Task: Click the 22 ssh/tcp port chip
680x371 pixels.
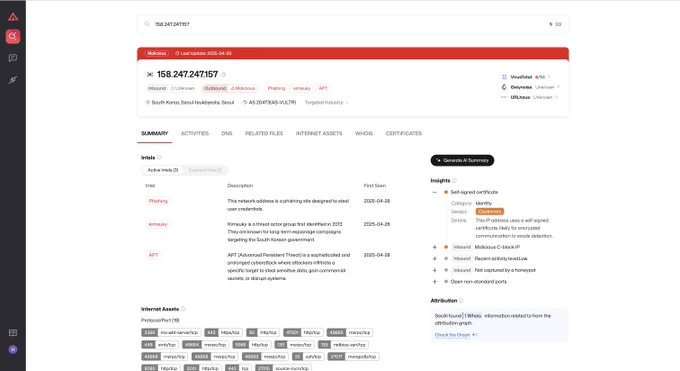Action: coord(308,357)
